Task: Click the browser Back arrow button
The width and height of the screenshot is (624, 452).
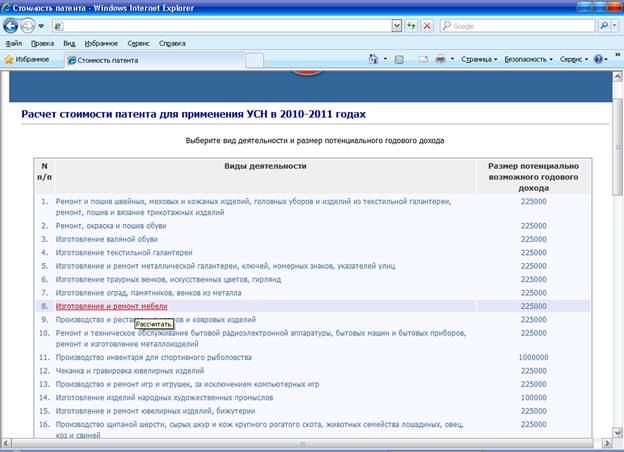Action: coord(11,26)
